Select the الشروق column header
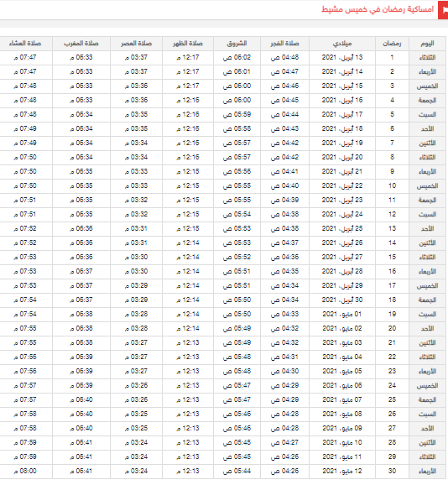Viewport: 448px width, 485px height. (237, 44)
